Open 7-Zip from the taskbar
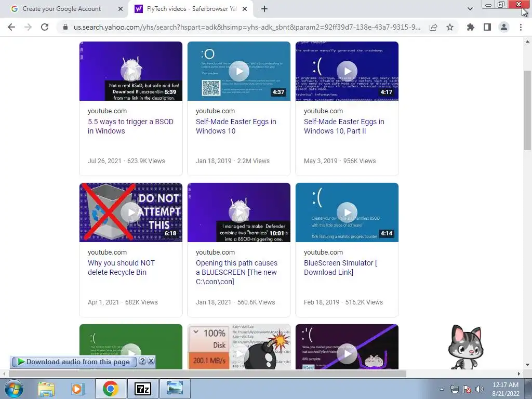532x399 pixels. click(142, 389)
